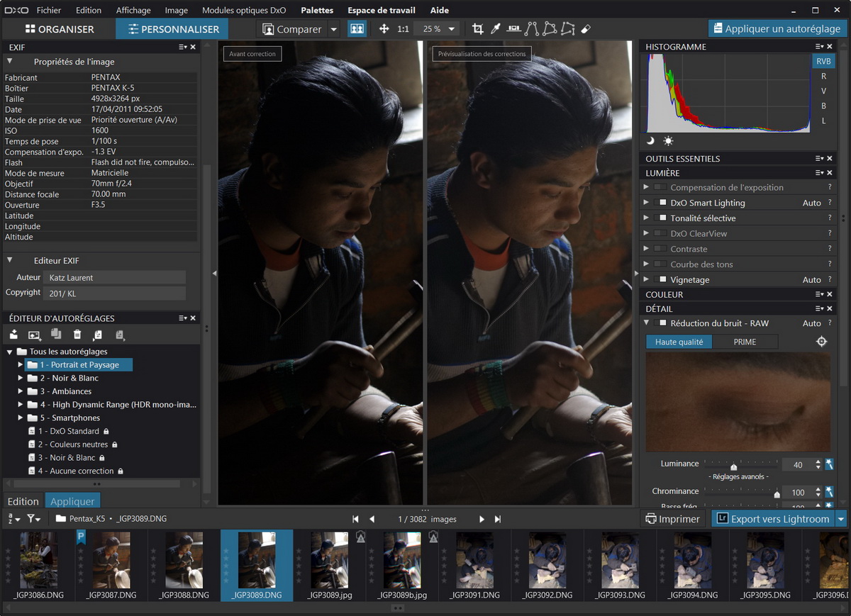
Task: Enable the Contraste toggle
Action: click(x=660, y=250)
